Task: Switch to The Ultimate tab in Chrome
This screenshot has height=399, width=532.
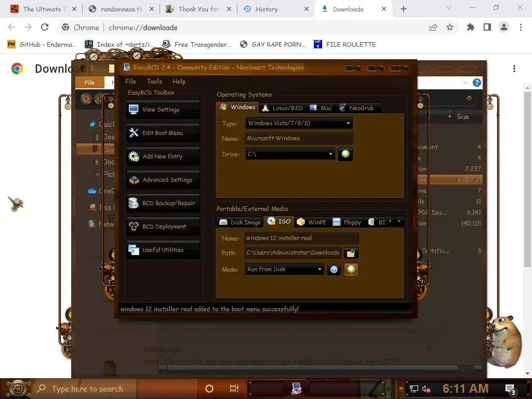Action: click(44, 9)
